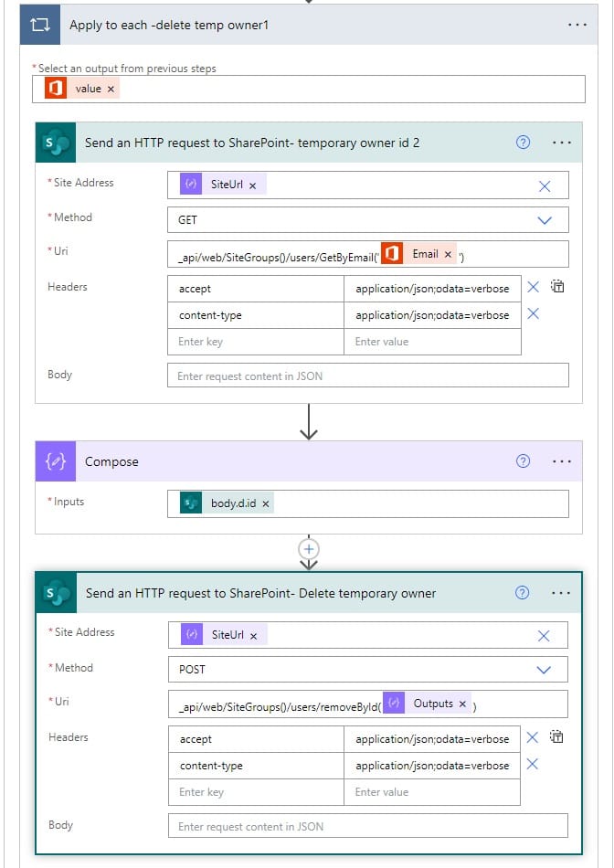Open the Apply to each ellipsis menu
This screenshot has height=868, width=614.
point(577,25)
